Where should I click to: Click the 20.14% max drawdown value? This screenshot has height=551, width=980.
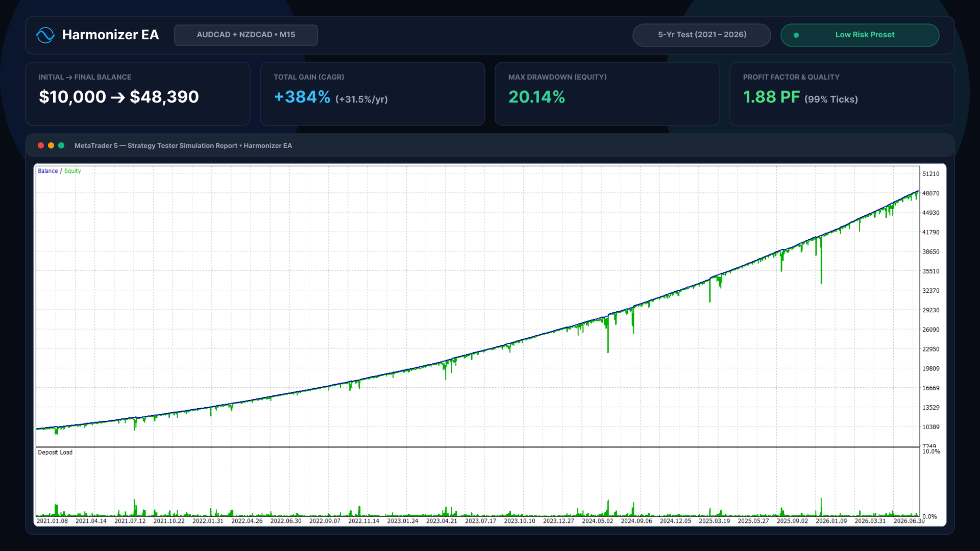[x=536, y=97]
